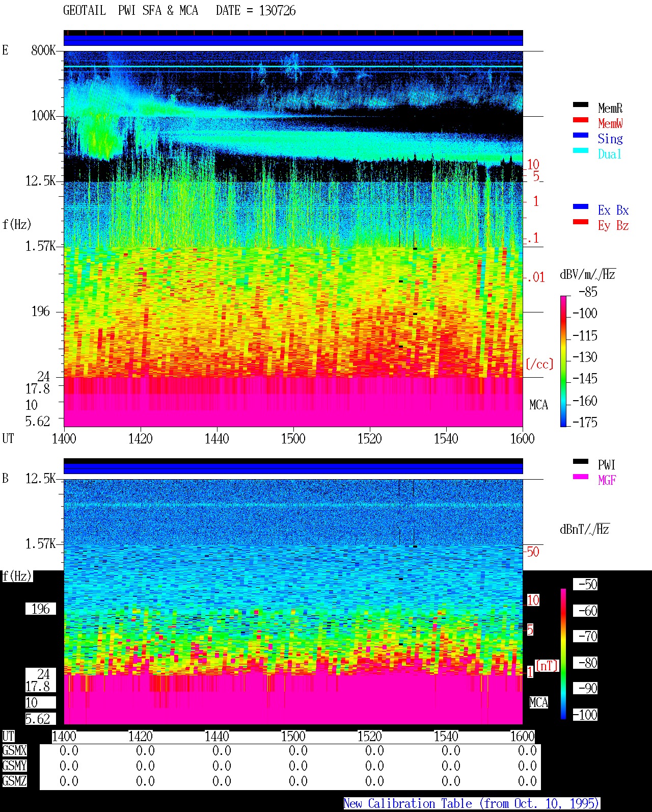Click the red MemW legend swatch
This screenshot has width=652, height=812.
pos(581,120)
